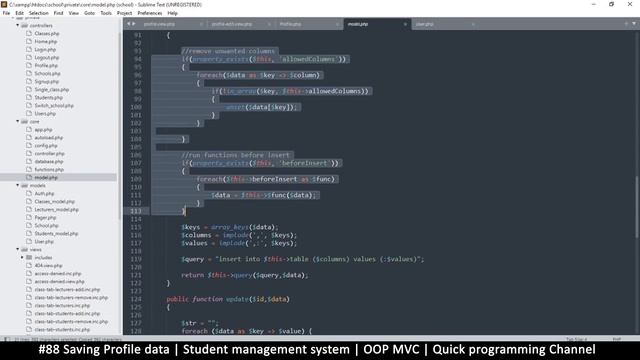Viewport: 640px width, 360px height.
Task: Open the Edit menu
Action: [x=19, y=13]
